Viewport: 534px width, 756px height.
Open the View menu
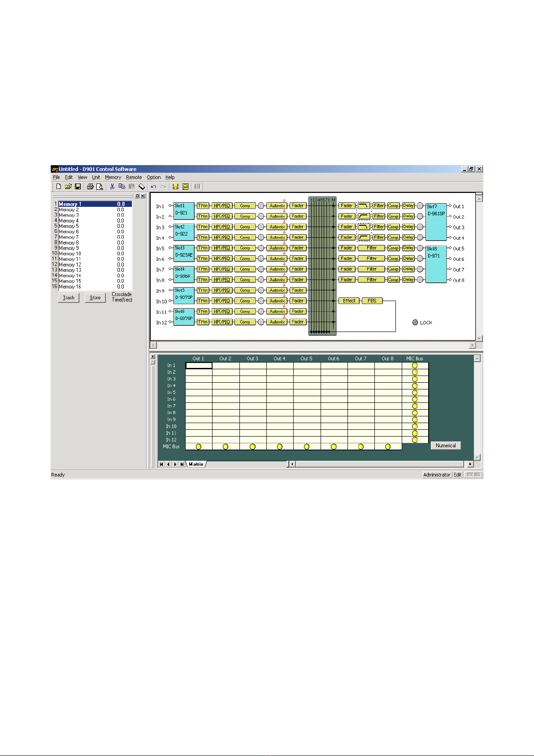[x=82, y=177]
